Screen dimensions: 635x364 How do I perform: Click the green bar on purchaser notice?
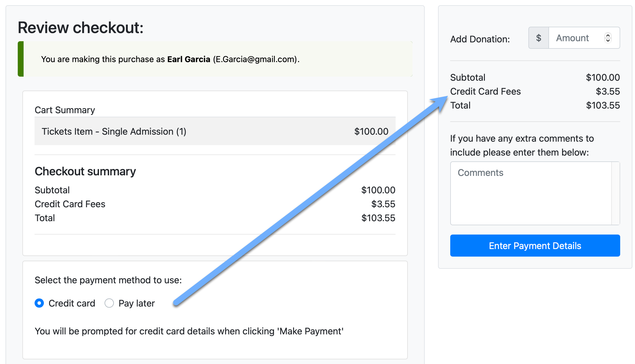coord(21,59)
